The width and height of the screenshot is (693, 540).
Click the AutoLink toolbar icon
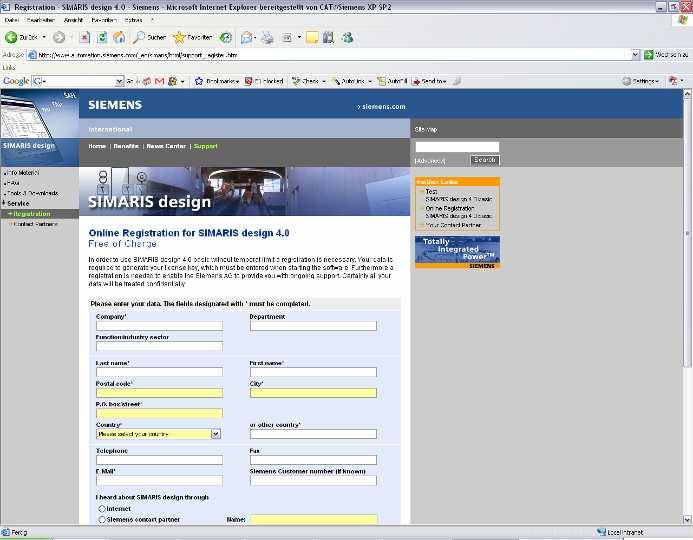tap(336, 81)
